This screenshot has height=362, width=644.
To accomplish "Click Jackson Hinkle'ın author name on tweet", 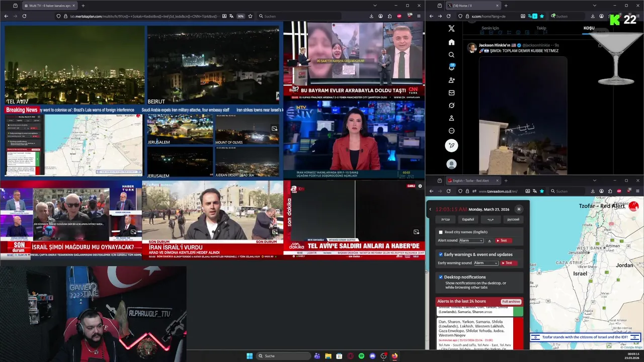I will 495,45.
